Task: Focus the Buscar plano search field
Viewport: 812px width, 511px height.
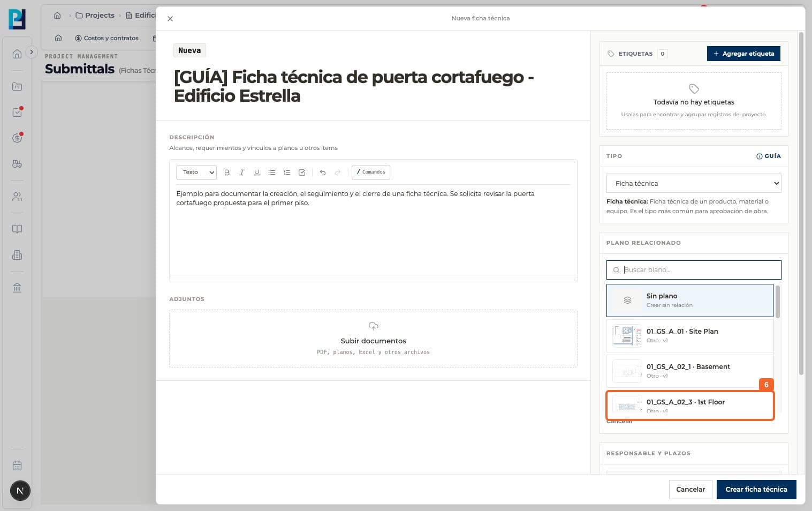Action: pyautogui.click(x=694, y=270)
